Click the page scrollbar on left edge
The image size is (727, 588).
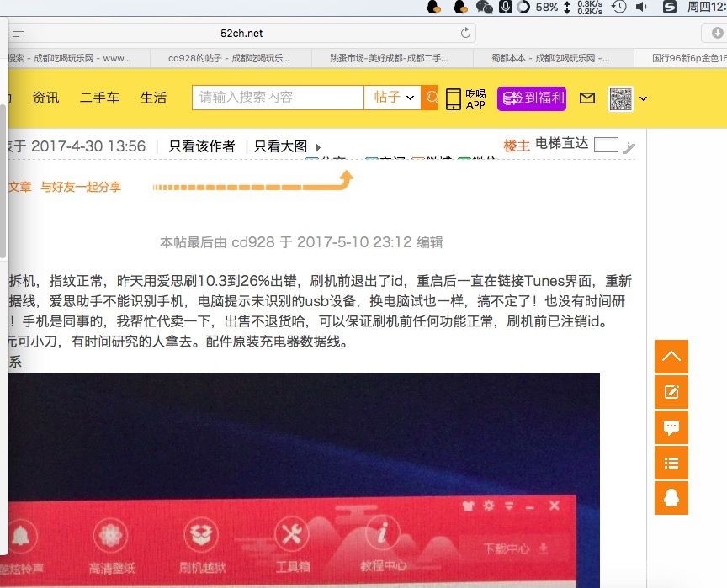(x=3, y=181)
